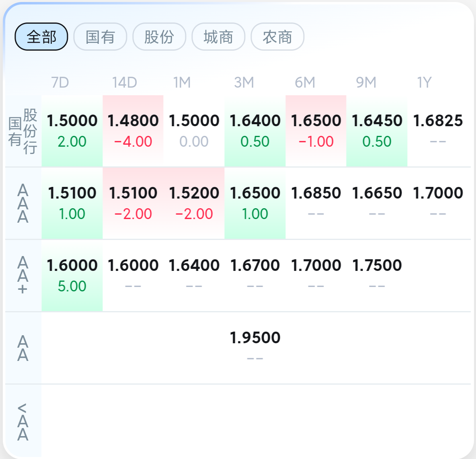Click the 1Y column header
476x459 pixels.
point(424,82)
